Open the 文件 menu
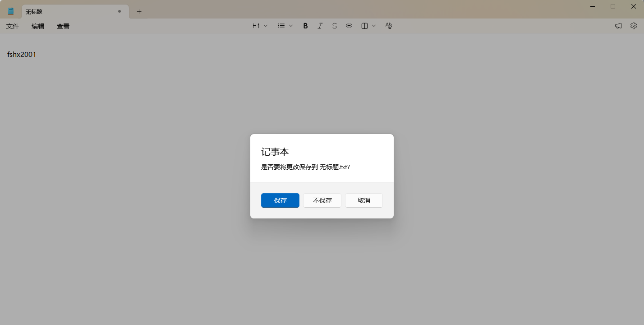This screenshot has height=325, width=644. coord(13,26)
